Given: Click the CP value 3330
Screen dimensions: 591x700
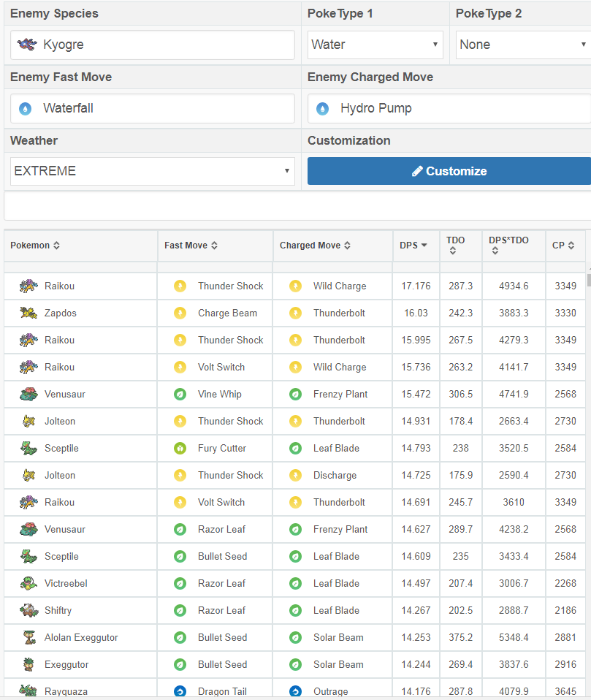Looking at the screenshot, I should coord(565,313).
